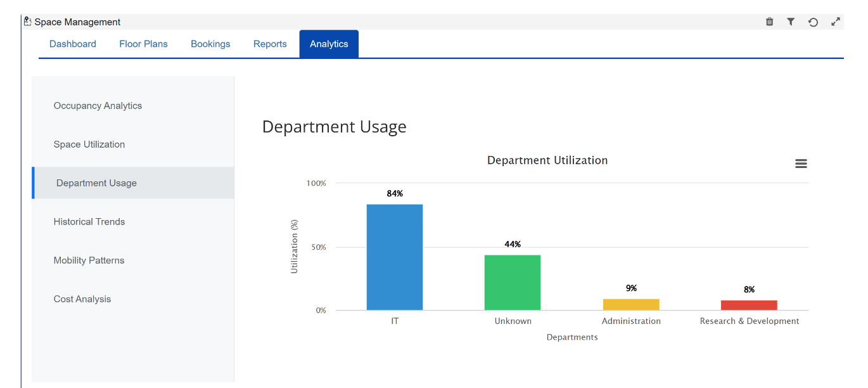868x388 pixels.
Task: Click the blue IT bar
Action: 394,257
